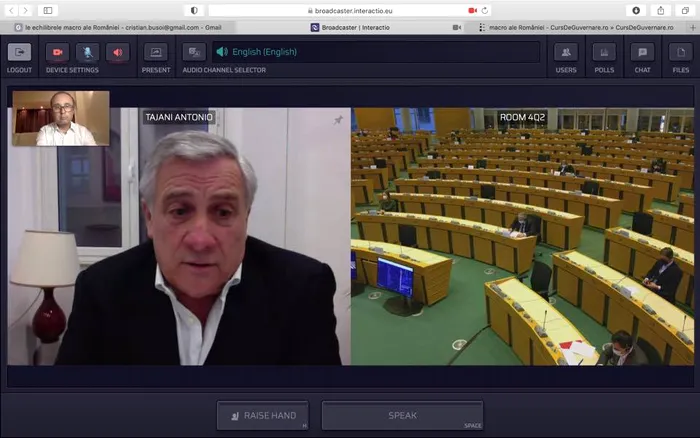Click the Safari share icon
Image resolution: width=700 pixels, height=438 pixels.
(661, 10)
